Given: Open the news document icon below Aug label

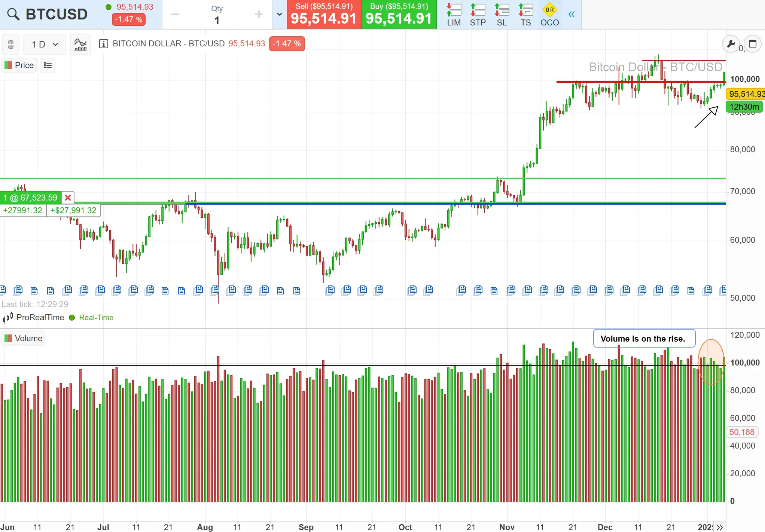Looking at the screenshot, I should (x=198, y=290).
